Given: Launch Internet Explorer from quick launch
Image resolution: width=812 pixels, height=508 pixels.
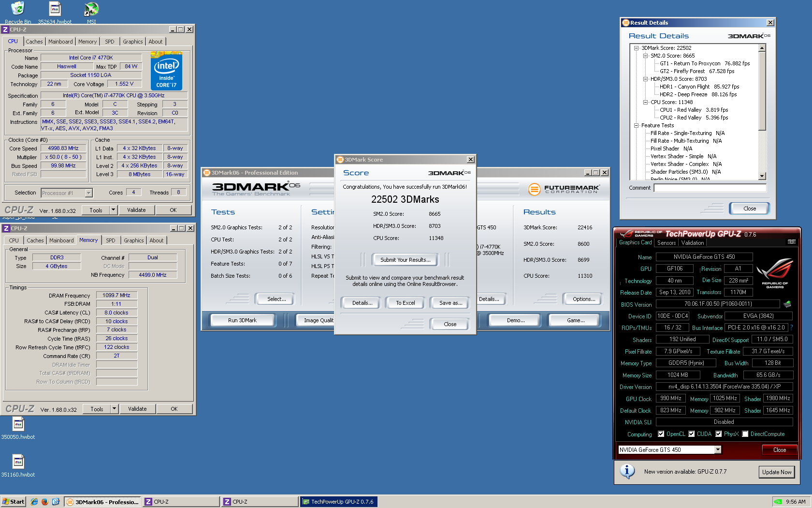Looking at the screenshot, I should [x=34, y=502].
